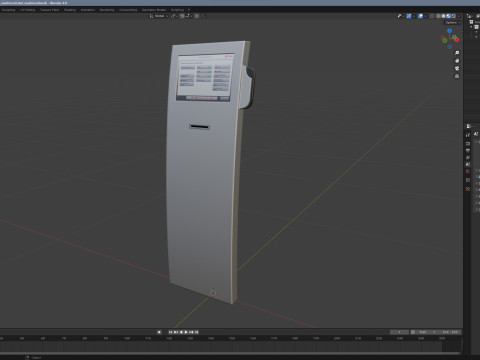The image size is (480, 360).
Task: Switch to material preview shading
Action: [448, 16]
